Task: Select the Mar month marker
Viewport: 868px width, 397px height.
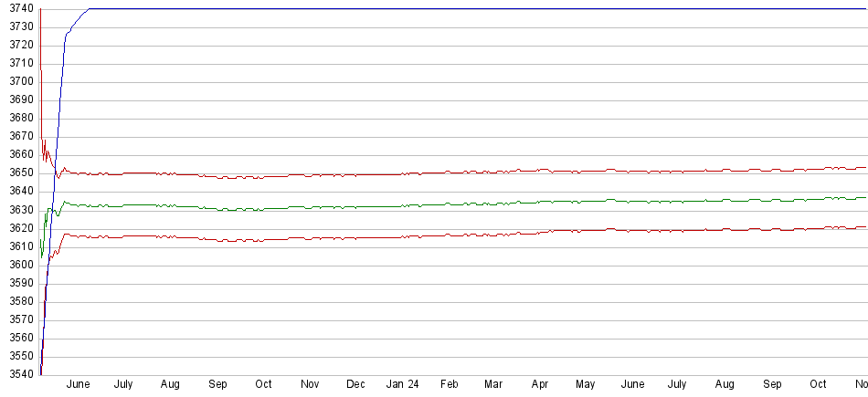Action: tap(493, 385)
